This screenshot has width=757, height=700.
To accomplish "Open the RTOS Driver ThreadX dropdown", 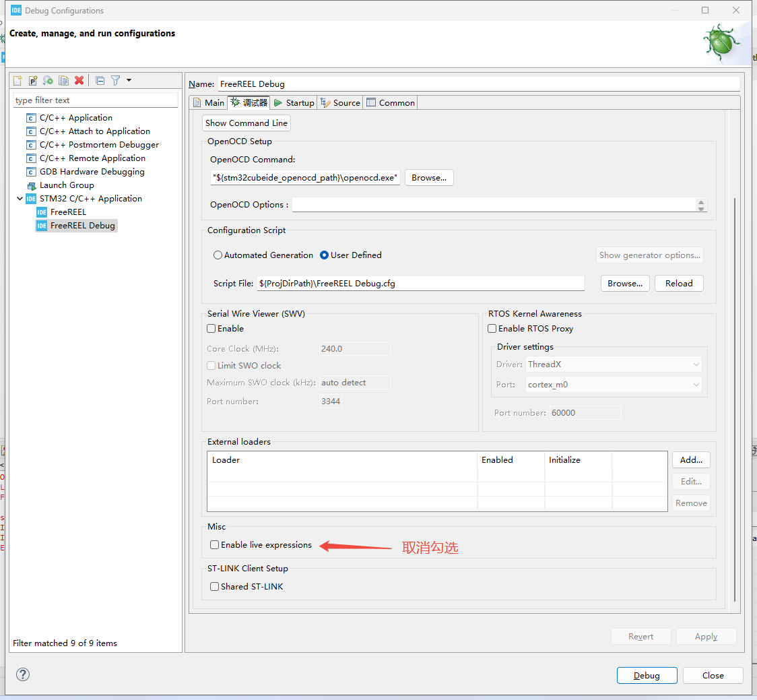I will coord(613,364).
